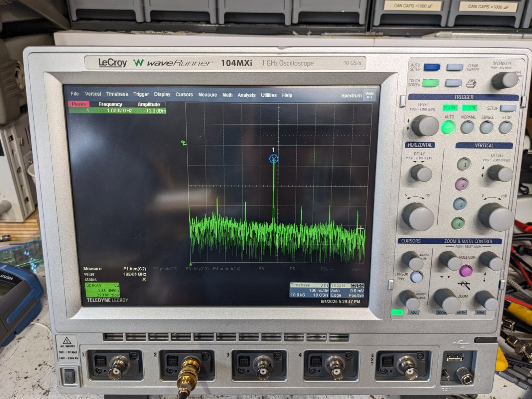Click the horizontal DELAY knob to zero delay
This screenshot has height=399, width=532.
[x=421, y=173]
